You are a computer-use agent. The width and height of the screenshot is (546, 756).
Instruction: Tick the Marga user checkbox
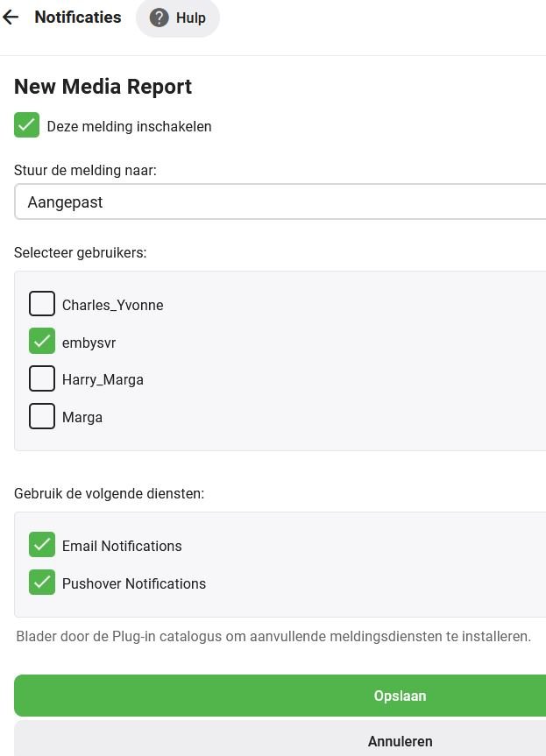coord(42,416)
